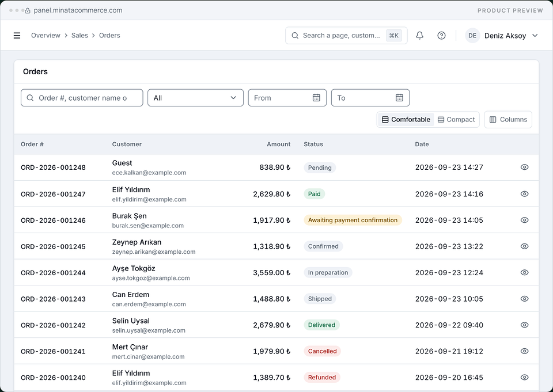Click the ⌘K shortcut badge
Viewport: 553px width, 392px height.
click(393, 36)
